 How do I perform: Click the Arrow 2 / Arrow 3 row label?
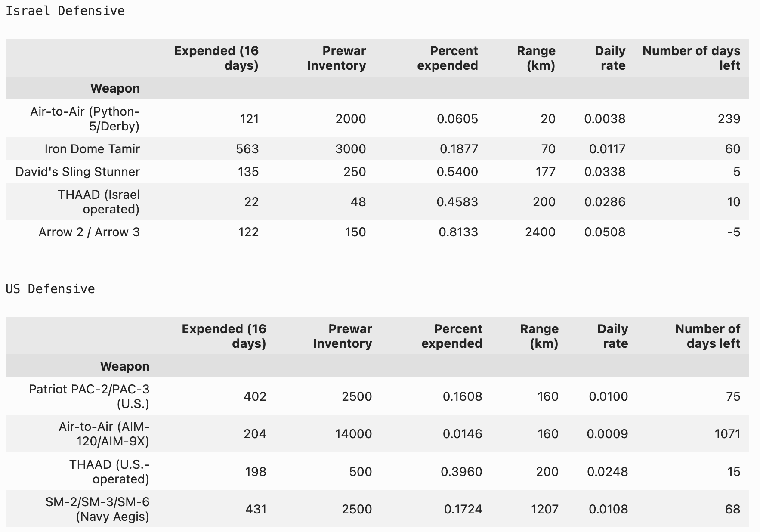pyautogui.click(x=89, y=232)
